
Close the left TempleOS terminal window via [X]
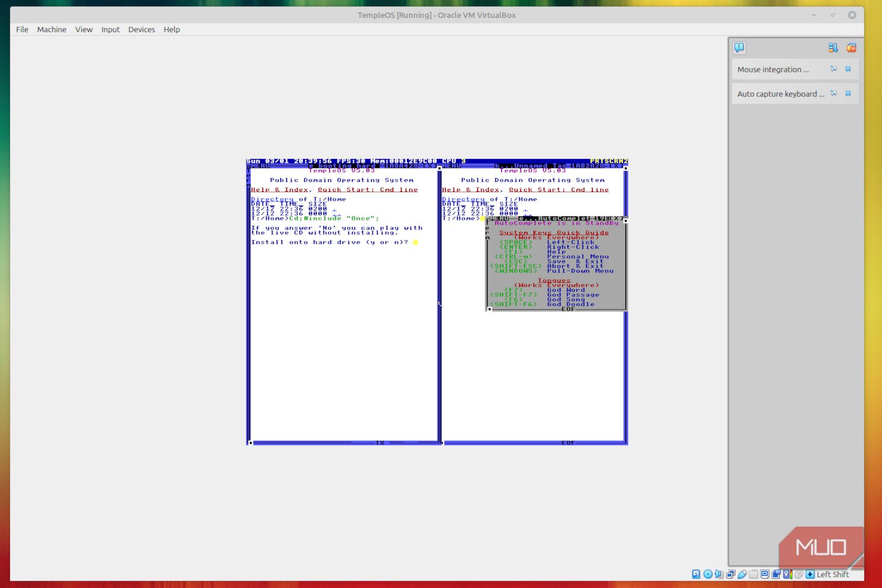[x=429, y=166]
